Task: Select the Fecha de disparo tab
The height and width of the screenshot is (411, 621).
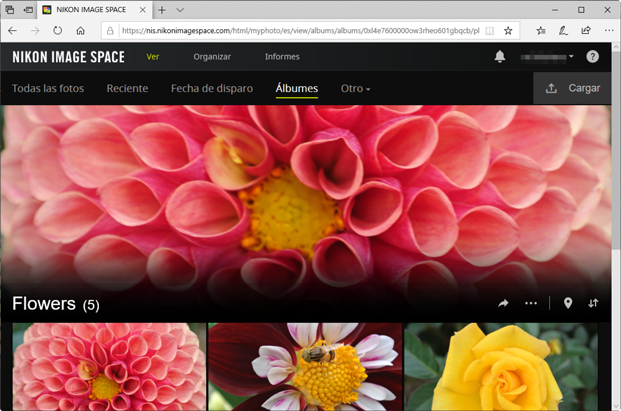Action: 211,89
